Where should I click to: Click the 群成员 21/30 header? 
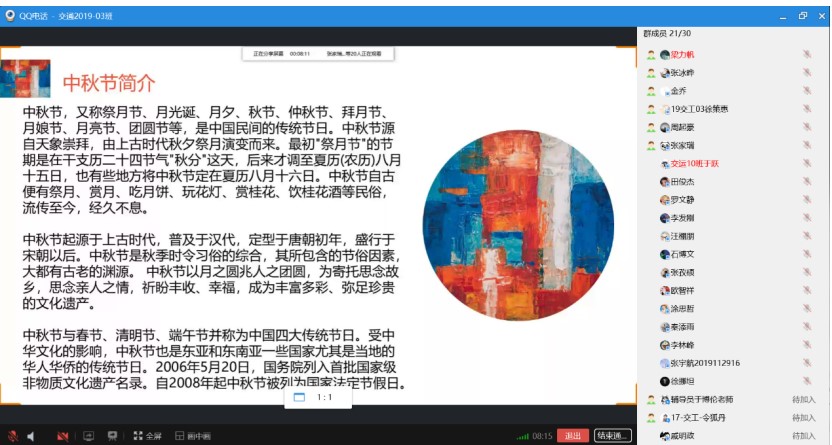(x=667, y=33)
